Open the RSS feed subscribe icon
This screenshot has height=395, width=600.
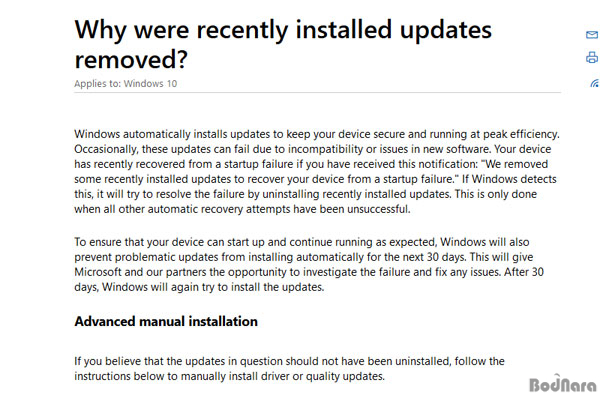pos(594,83)
